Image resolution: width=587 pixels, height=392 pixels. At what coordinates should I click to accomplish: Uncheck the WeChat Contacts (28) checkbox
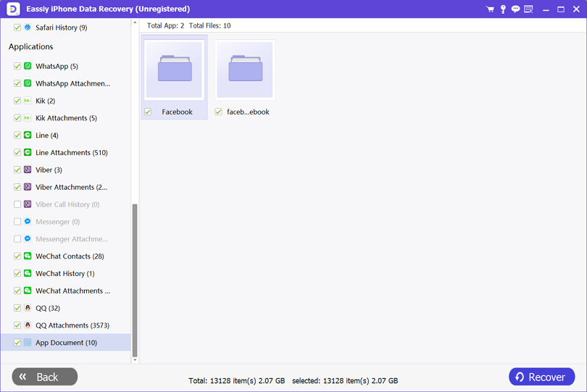coord(17,256)
